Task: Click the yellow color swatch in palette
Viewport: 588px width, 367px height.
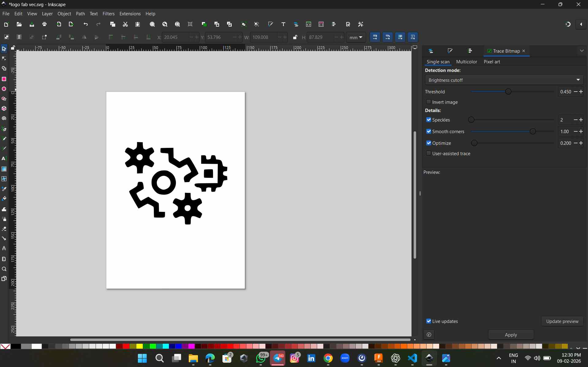Action: [x=139, y=346]
